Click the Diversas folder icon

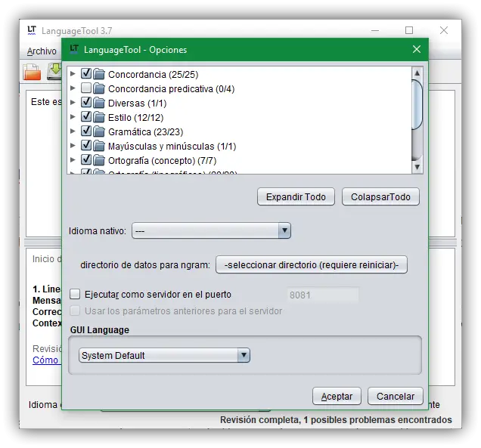coord(99,103)
